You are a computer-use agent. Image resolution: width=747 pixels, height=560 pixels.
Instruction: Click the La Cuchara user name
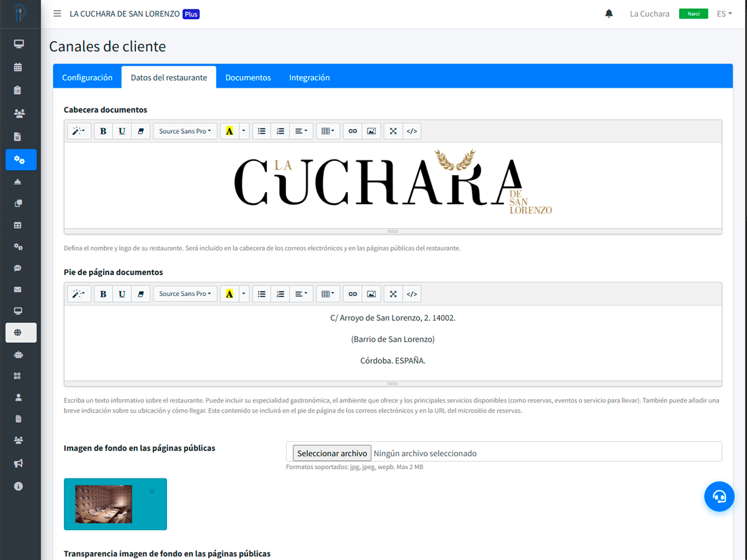649,14
